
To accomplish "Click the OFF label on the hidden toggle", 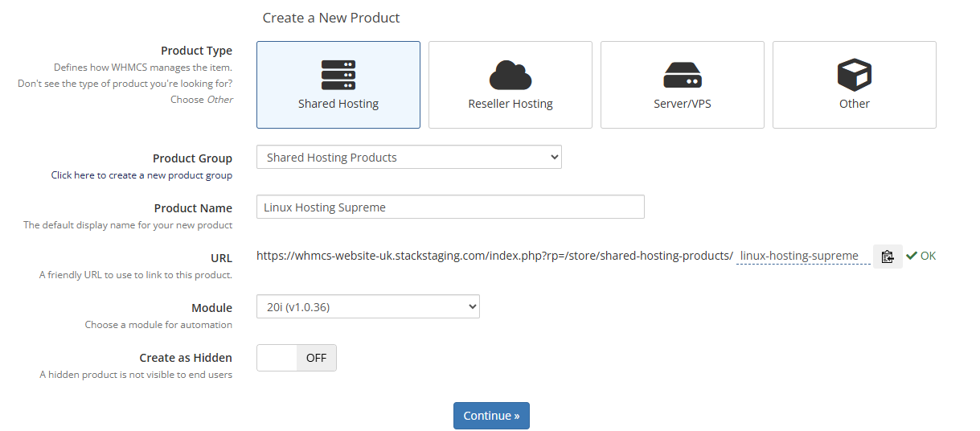I will click(x=316, y=358).
